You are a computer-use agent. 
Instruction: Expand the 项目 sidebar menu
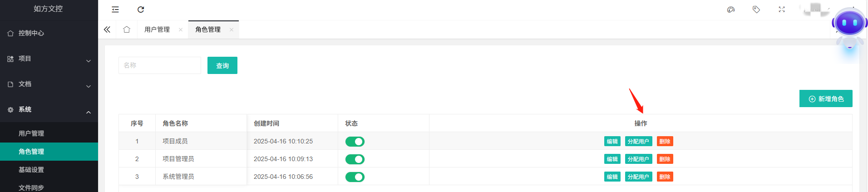(x=49, y=59)
